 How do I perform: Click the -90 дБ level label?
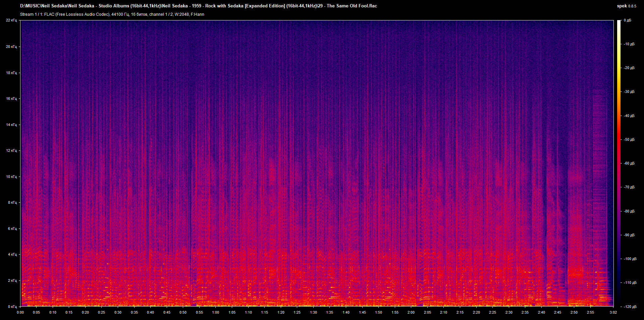pyautogui.click(x=629, y=235)
